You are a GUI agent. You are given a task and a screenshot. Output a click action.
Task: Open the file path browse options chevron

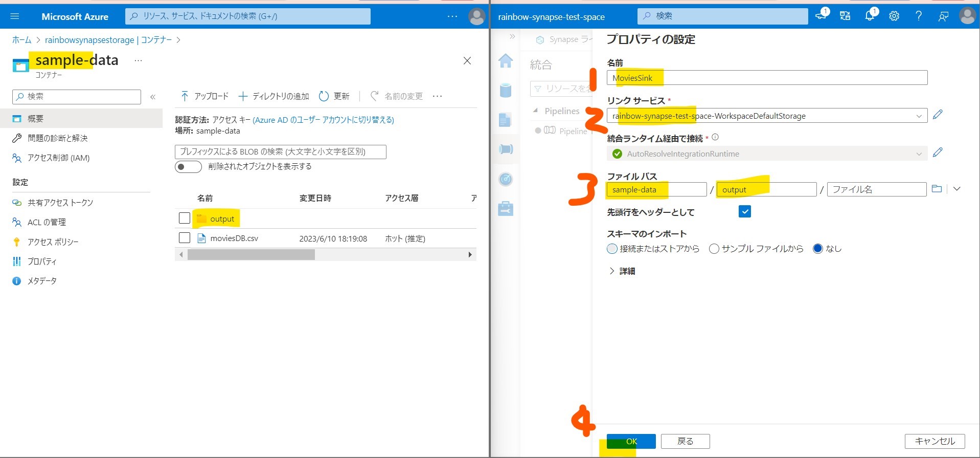957,189
